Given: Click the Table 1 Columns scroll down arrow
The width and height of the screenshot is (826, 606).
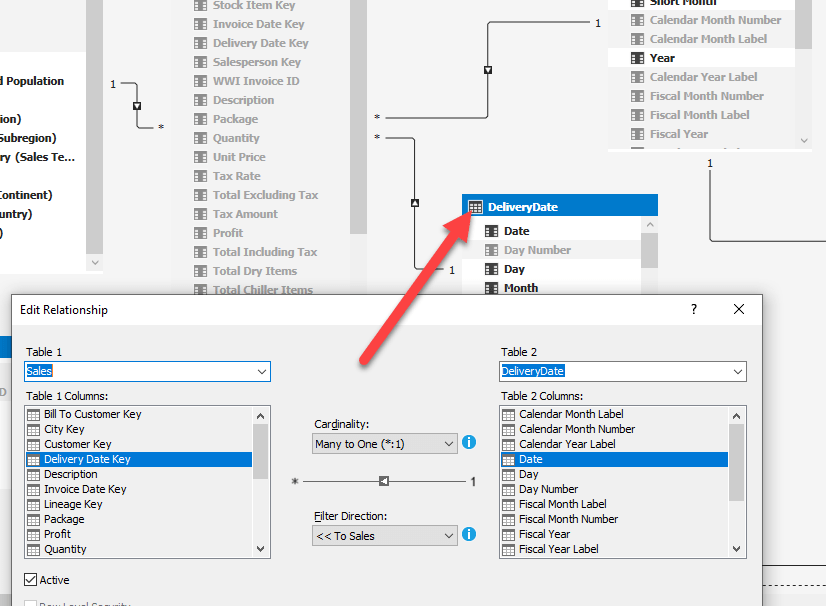Looking at the screenshot, I should point(261,549).
